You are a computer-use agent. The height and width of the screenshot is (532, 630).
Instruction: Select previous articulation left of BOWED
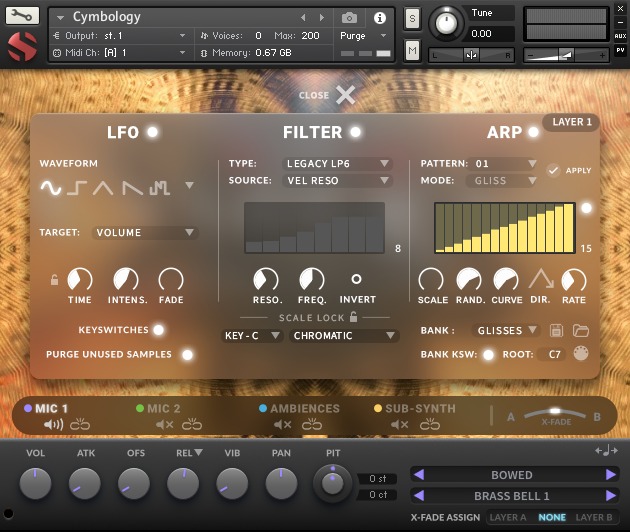tap(419, 475)
